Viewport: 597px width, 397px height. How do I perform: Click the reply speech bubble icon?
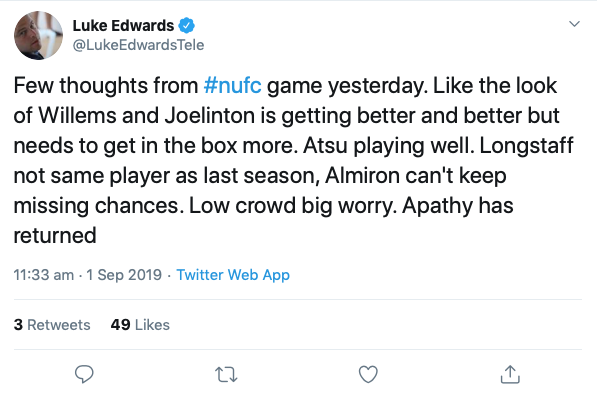pyautogui.click(x=84, y=374)
